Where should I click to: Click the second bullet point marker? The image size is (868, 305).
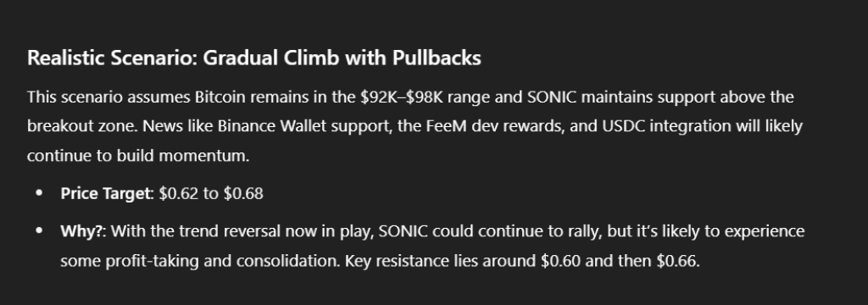[x=39, y=231]
